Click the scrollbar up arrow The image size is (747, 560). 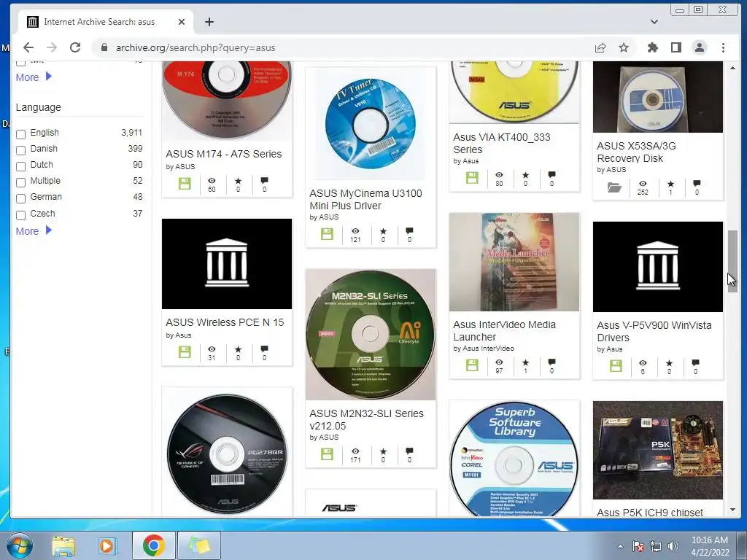click(732, 68)
